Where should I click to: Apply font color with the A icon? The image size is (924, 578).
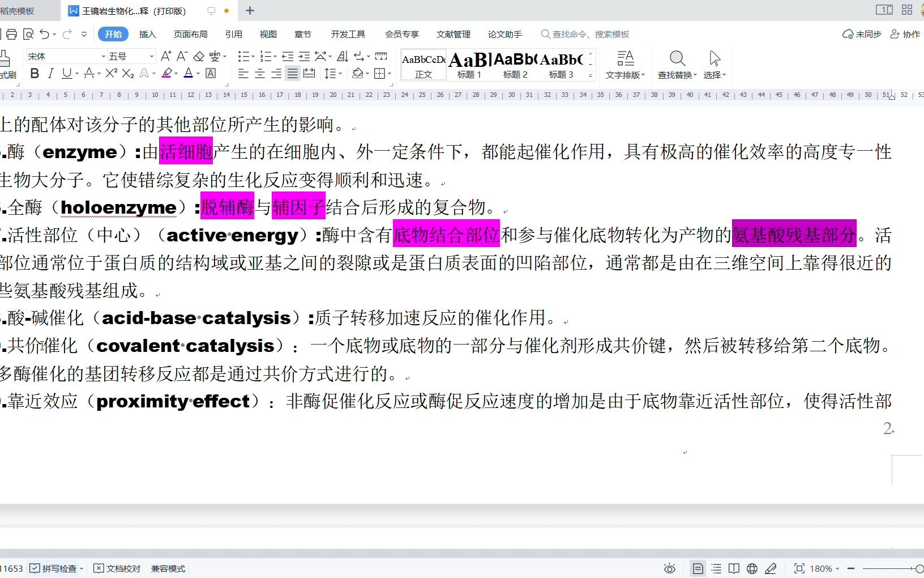[x=189, y=73]
